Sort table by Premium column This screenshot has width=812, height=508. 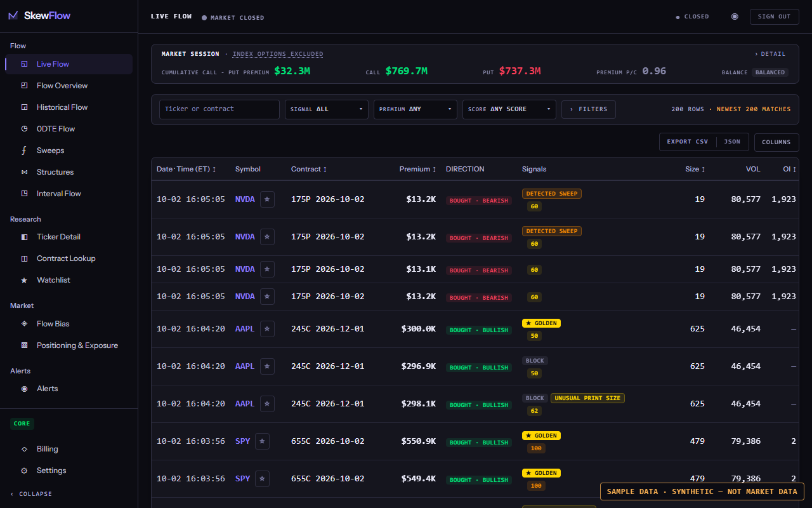[x=417, y=169]
